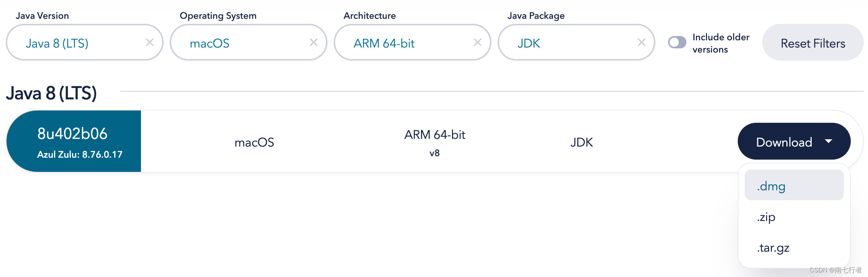Click the Include older versions label

pyautogui.click(x=721, y=43)
